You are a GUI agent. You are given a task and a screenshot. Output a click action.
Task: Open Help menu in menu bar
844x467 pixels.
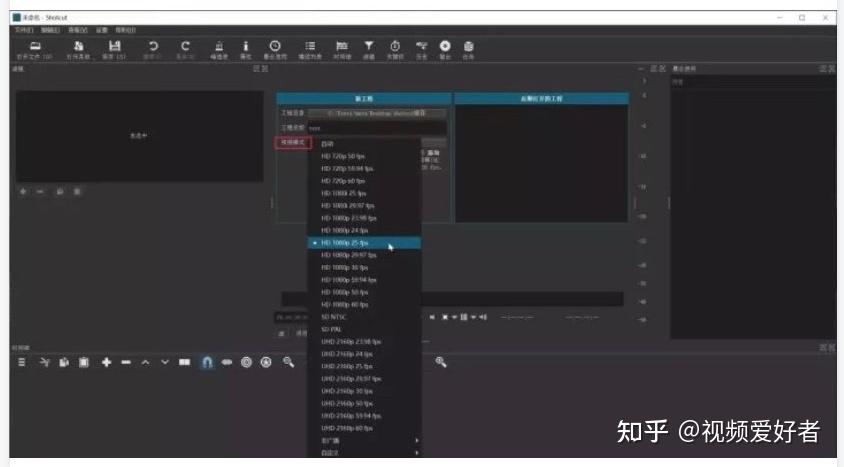[x=125, y=30]
